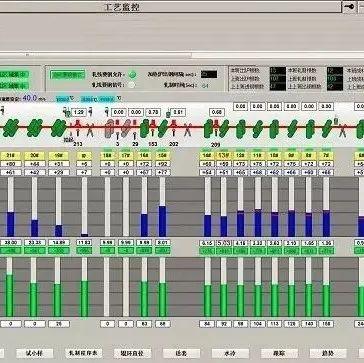The height and width of the screenshot is (363, 364).
Task: Select the first green roll stand icon on the red line
Action: tap(11, 128)
